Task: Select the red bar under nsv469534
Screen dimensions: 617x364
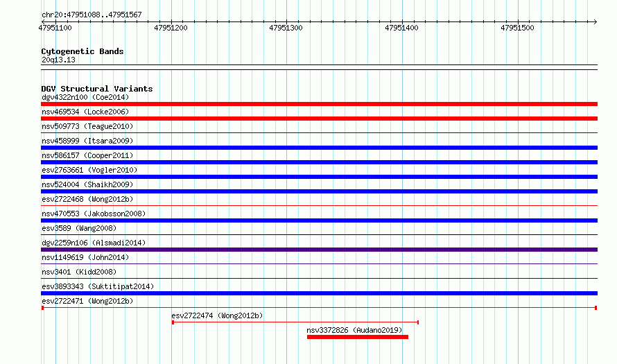Action: click(x=319, y=119)
